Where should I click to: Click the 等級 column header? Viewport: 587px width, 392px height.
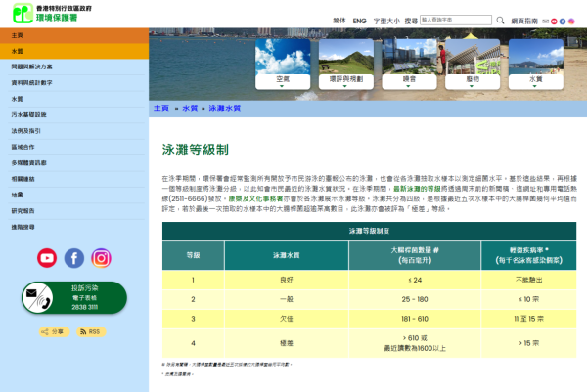coord(193,255)
